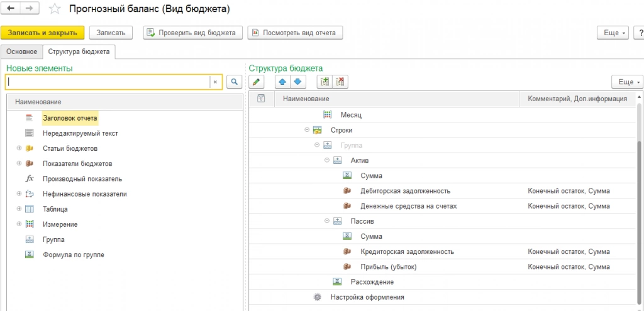This screenshot has height=311, width=644.
Task: Click the pencil edit icon in budget structure
Action: [256, 82]
